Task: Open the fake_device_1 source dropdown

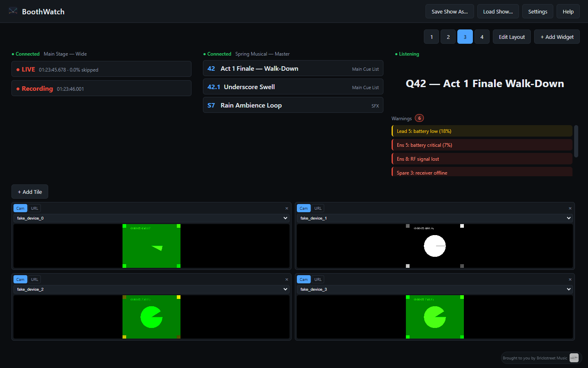Action: click(435, 218)
